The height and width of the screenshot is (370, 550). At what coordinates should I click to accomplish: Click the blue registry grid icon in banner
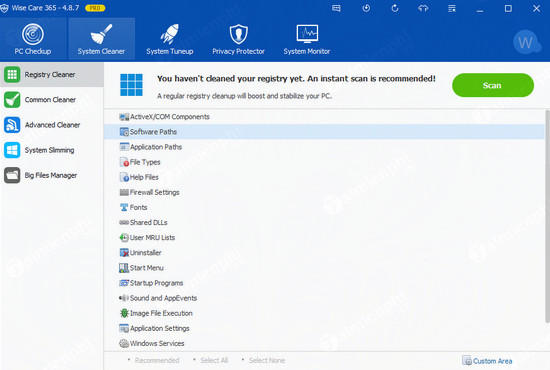pos(132,85)
